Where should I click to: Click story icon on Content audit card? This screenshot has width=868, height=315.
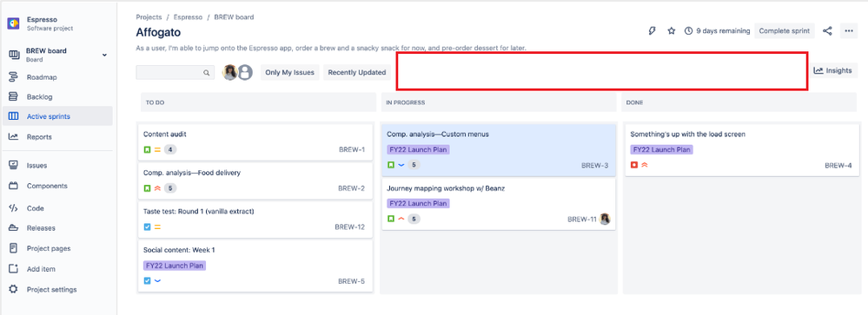[x=147, y=150]
